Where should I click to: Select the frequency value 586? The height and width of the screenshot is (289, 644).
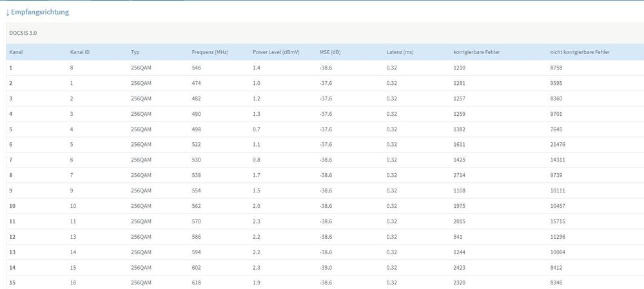(x=197, y=237)
